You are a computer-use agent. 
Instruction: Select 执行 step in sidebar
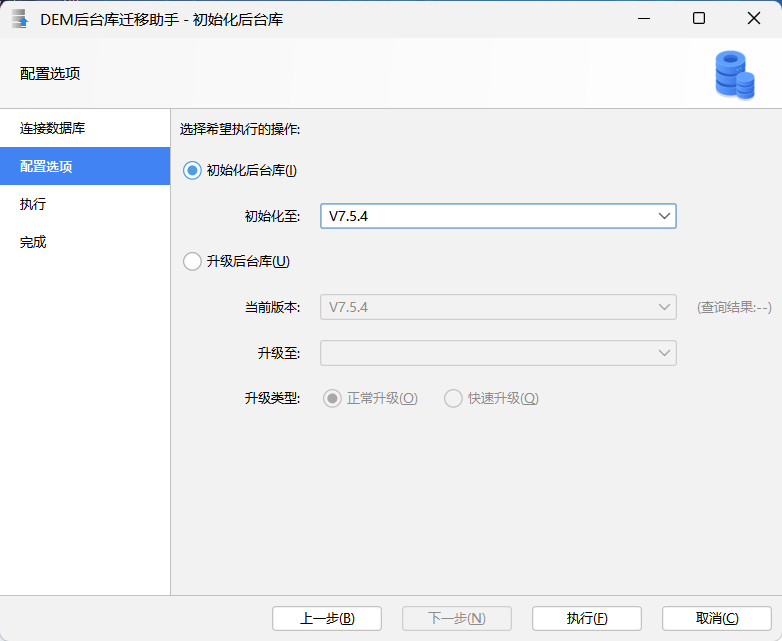coord(85,204)
